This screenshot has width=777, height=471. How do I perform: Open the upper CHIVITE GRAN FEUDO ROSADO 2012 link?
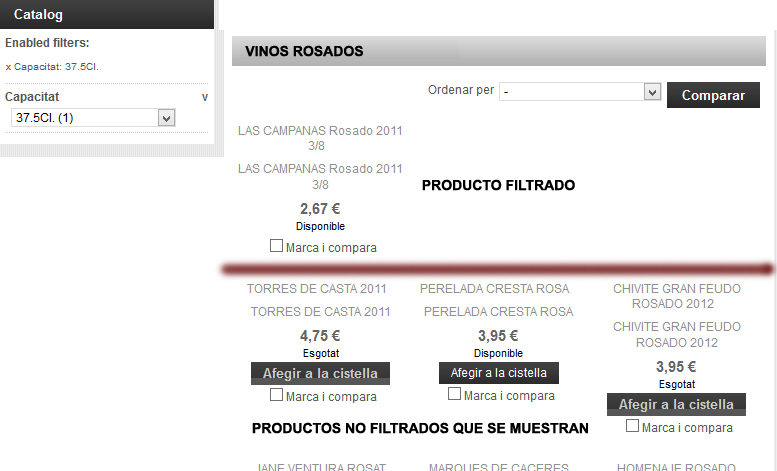pyautogui.click(x=677, y=296)
